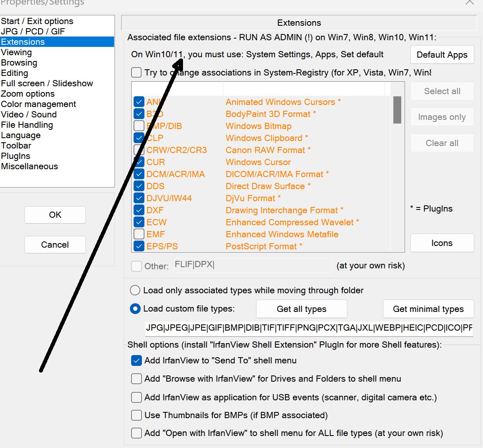The height and width of the screenshot is (448, 483).
Task: Enable "Add Browse with IrfanView" shell menu option
Action: 136,379
